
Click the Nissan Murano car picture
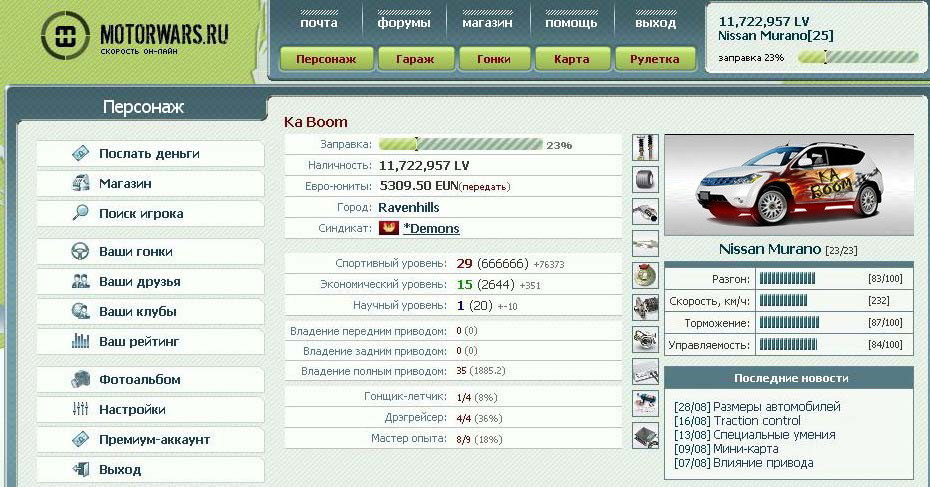coord(788,185)
